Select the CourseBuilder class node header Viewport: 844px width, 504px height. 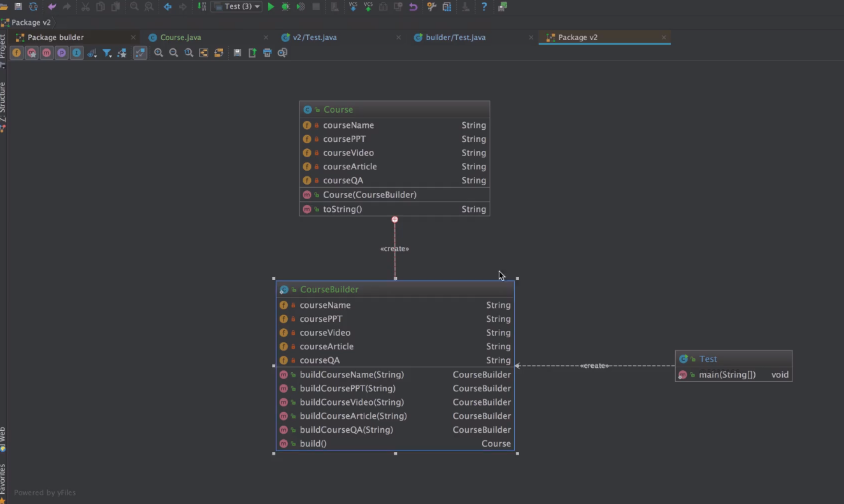click(395, 290)
